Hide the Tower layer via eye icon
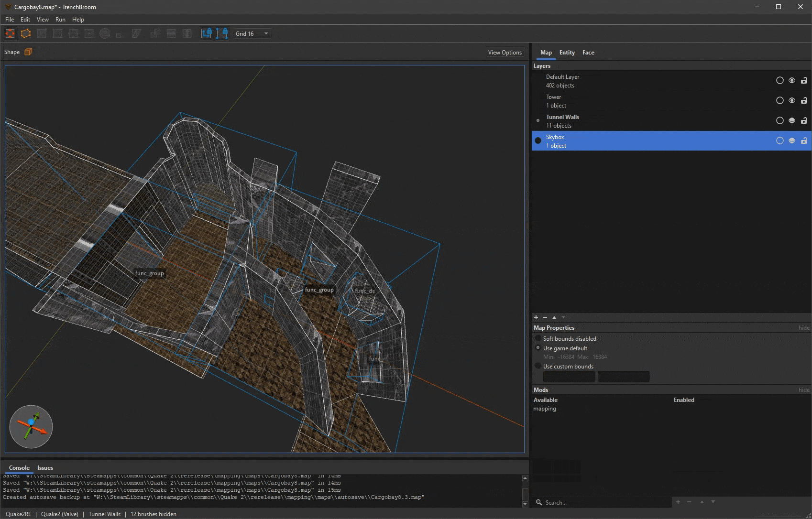This screenshot has height=519, width=812. [792, 100]
